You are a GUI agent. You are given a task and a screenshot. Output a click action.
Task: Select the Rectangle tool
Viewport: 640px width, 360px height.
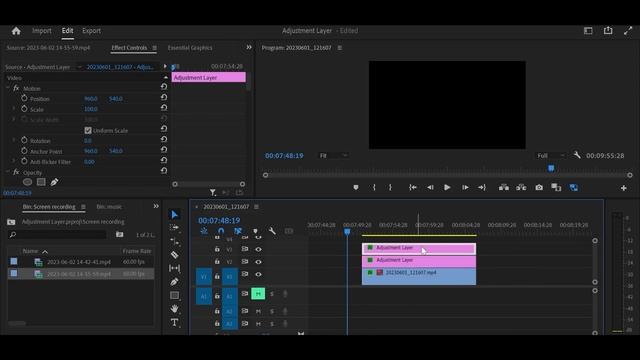pyautogui.click(x=174, y=295)
